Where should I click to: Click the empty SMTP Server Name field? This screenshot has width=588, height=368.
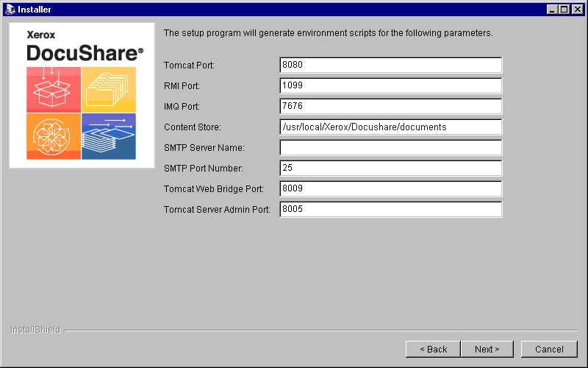click(390, 148)
